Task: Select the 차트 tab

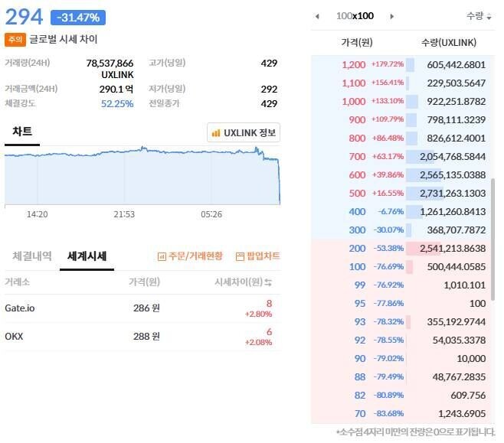Action: [22, 132]
